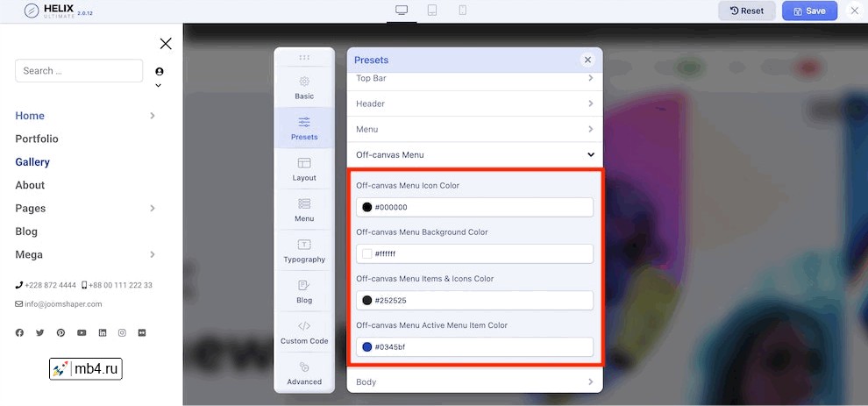The image size is (868, 406).
Task: Expand the Body preset section
Action: point(474,382)
